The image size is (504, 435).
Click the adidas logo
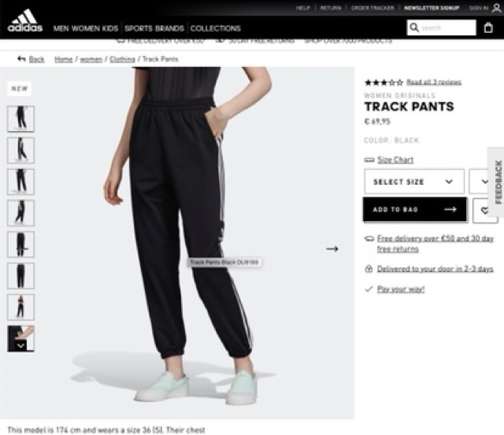(25, 21)
